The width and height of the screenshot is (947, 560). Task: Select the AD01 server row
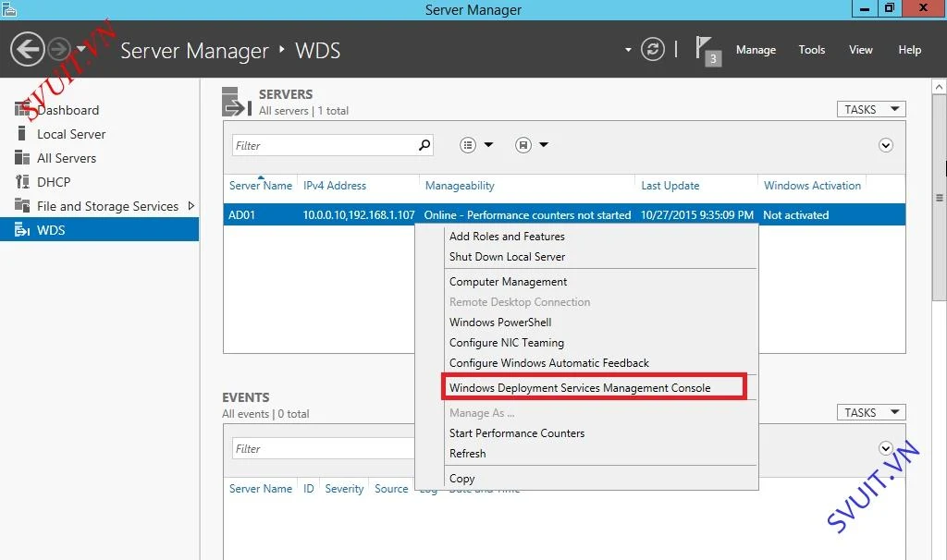tap(564, 214)
